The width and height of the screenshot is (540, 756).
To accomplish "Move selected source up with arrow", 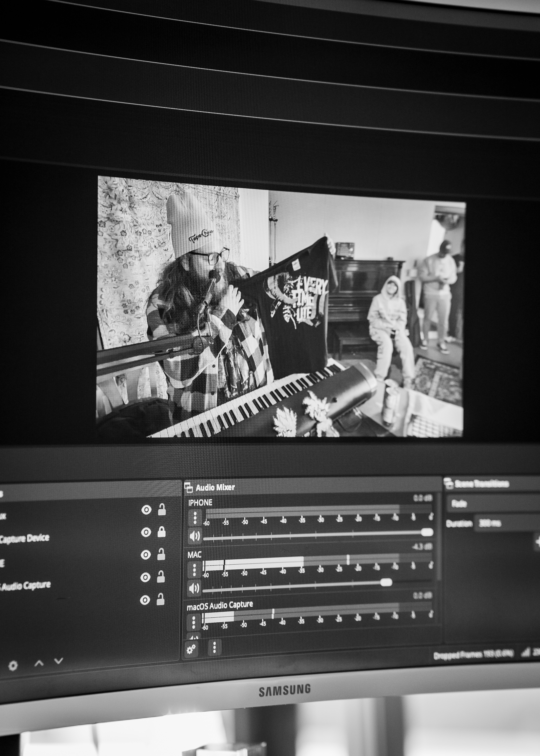I will (x=39, y=664).
